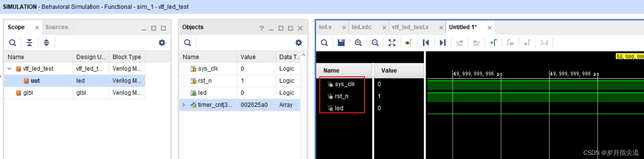This screenshot has width=644, height=159.
Task: Open the led.xdc tab
Action: (362, 27)
